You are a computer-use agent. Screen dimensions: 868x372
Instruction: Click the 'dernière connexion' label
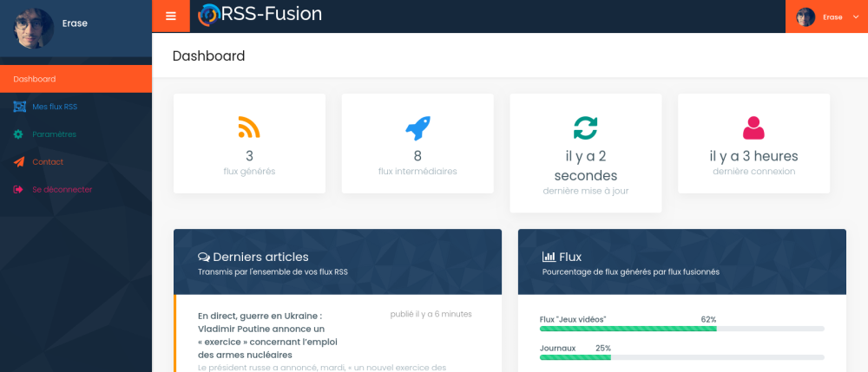pyautogui.click(x=753, y=172)
